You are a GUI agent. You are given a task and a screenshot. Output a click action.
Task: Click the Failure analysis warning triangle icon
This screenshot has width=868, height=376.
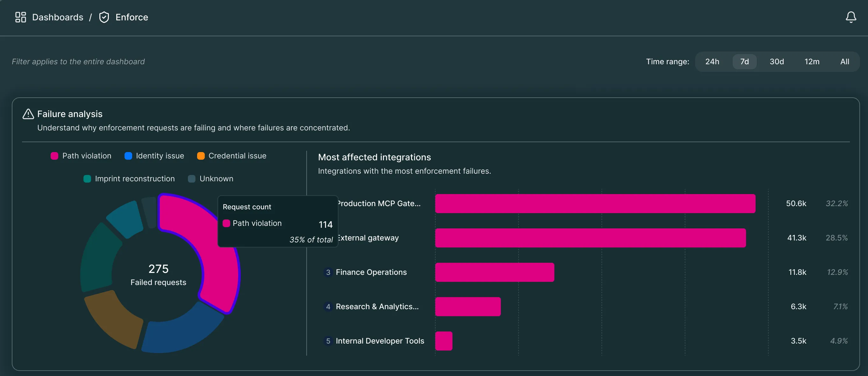coord(28,114)
